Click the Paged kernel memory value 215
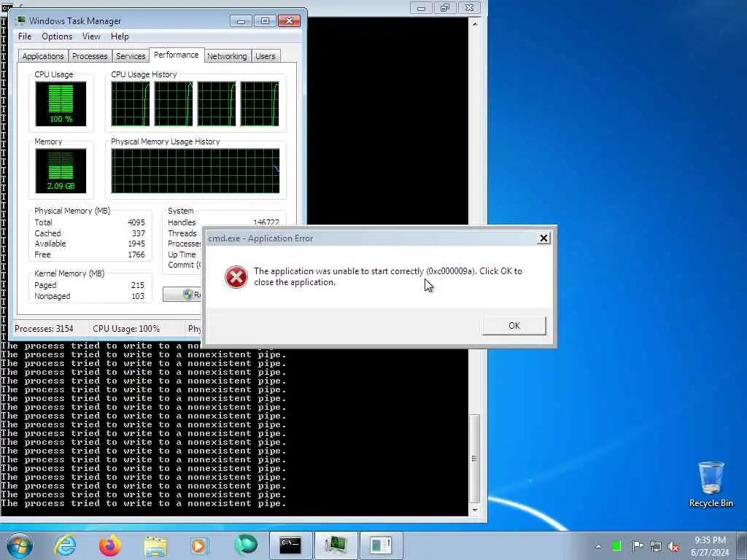This screenshot has width=747, height=560. pos(138,285)
